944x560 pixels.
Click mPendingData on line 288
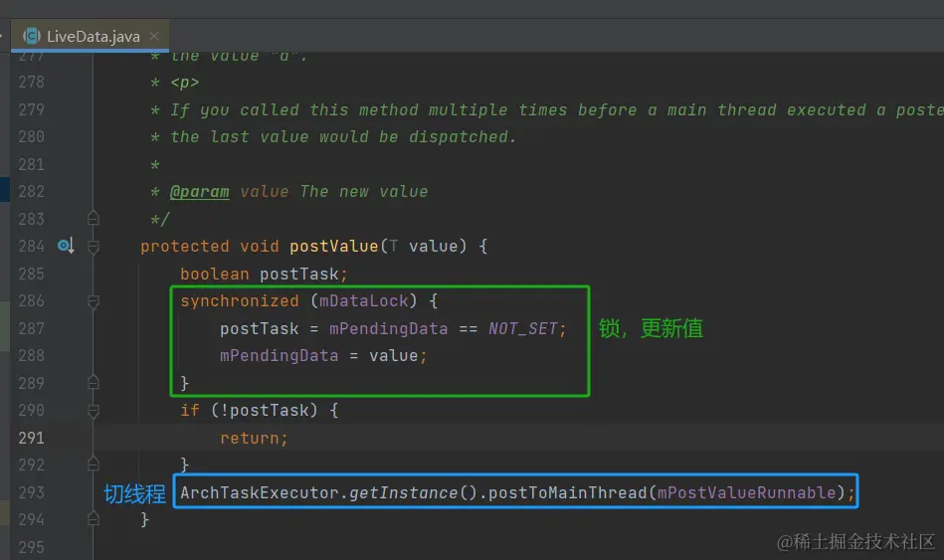pyautogui.click(x=279, y=356)
